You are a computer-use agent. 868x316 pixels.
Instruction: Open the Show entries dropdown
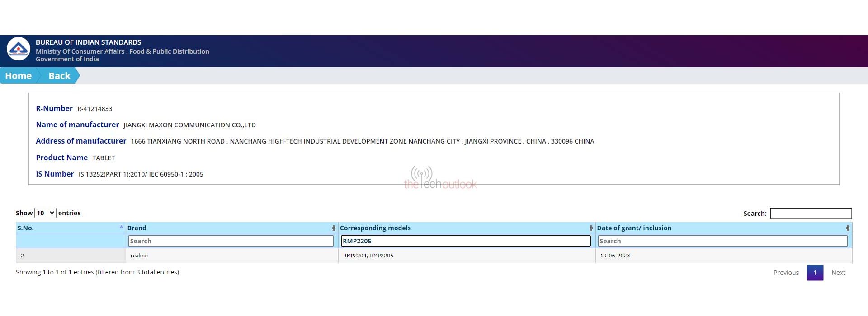45,213
